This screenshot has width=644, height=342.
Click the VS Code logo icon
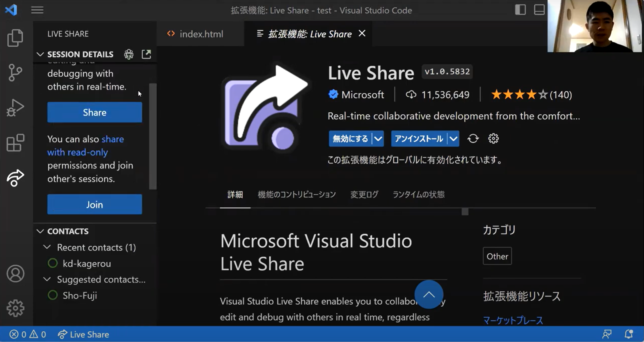[11, 10]
